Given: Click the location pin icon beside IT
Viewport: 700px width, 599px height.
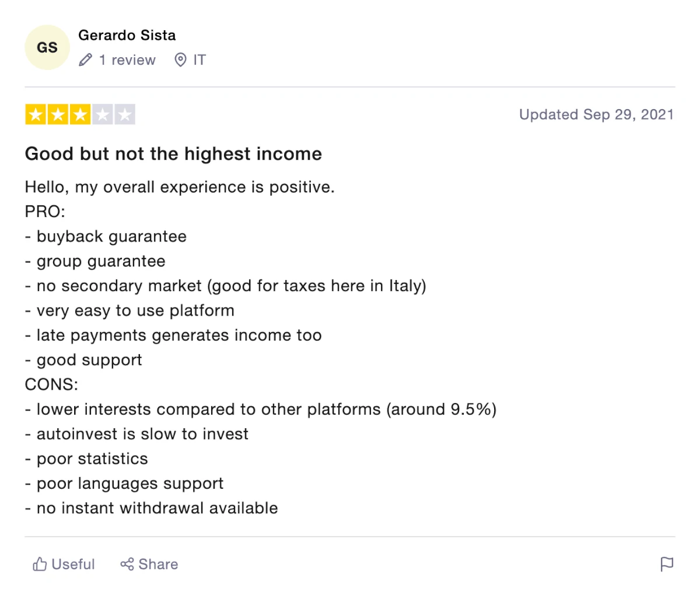Looking at the screenshot, I should 181,60.
